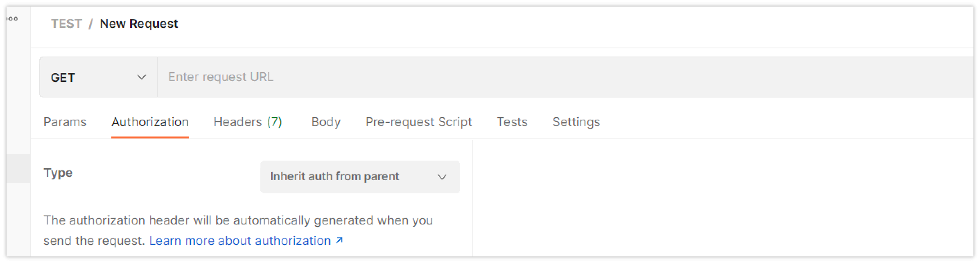This screenshot has height=263, width=980.
Task: Click the New Request title
Action: tap(139, 24)
